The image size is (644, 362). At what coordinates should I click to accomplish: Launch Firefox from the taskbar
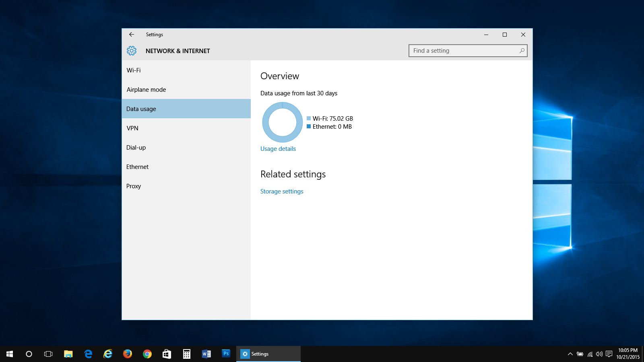point(128,354)
